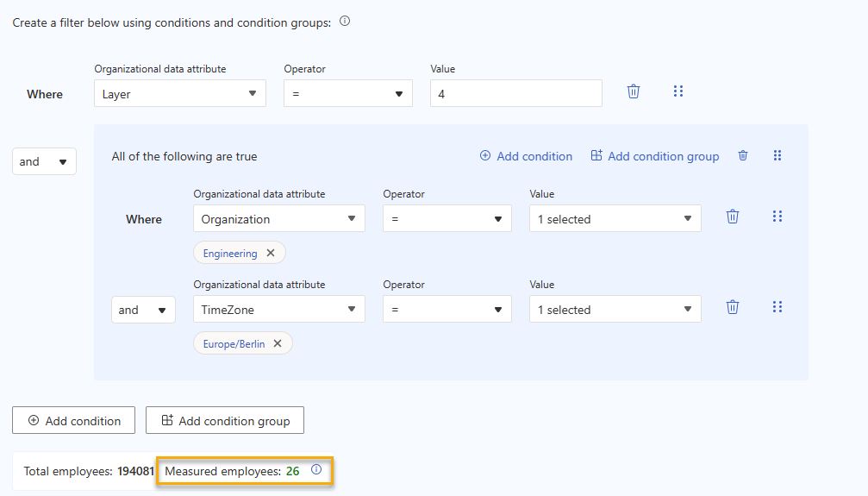The image size is (868, 496).
Task: Remove the Engineering tag
Action: (271, 253)
